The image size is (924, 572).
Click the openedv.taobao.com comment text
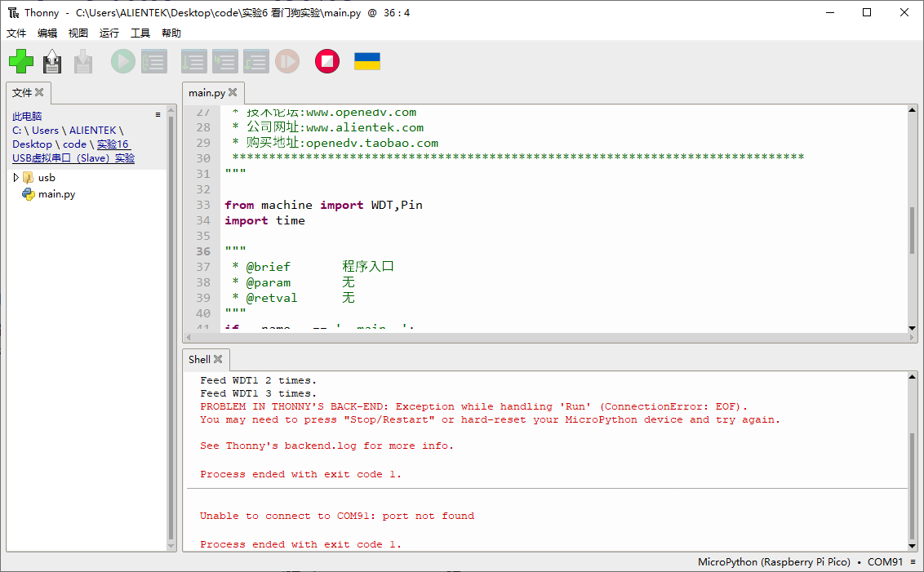(x=372, y=143)
